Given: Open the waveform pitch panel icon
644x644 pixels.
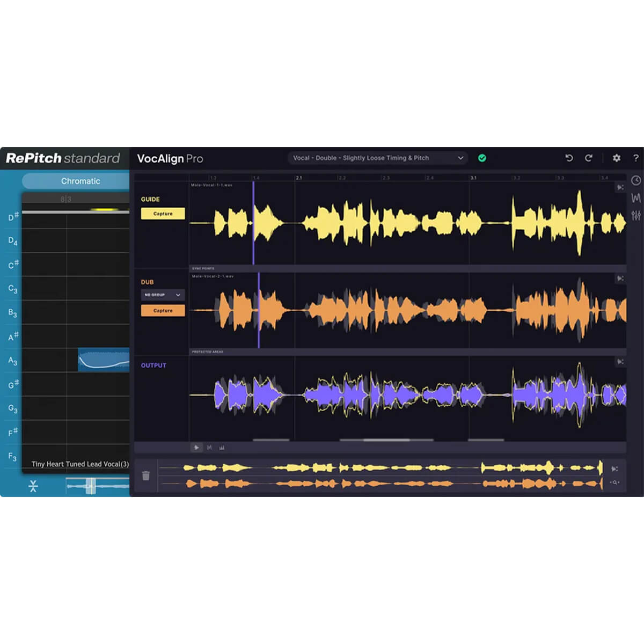Looking at the screenshot, I should [636, 198].
